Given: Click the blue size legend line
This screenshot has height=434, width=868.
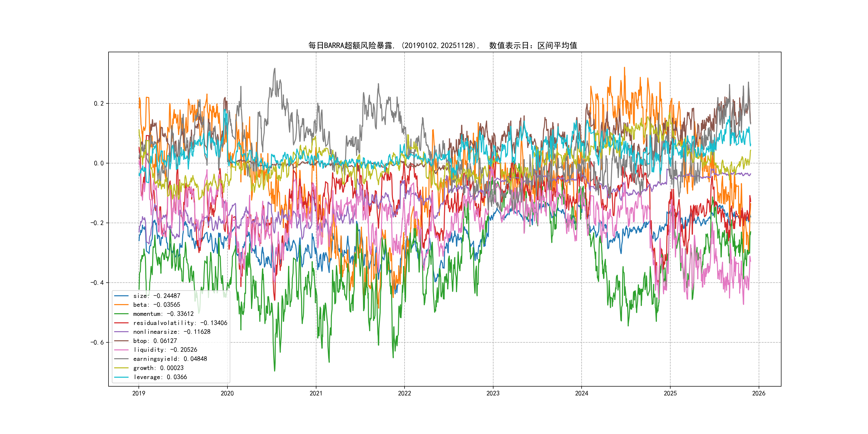Looking at the screenshot, I should [121, 296].
